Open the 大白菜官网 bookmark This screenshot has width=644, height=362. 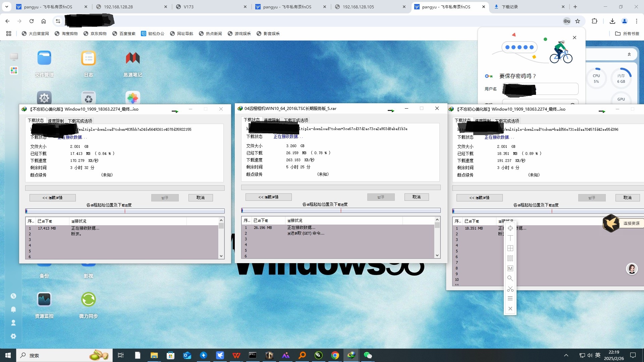point(35,34)
